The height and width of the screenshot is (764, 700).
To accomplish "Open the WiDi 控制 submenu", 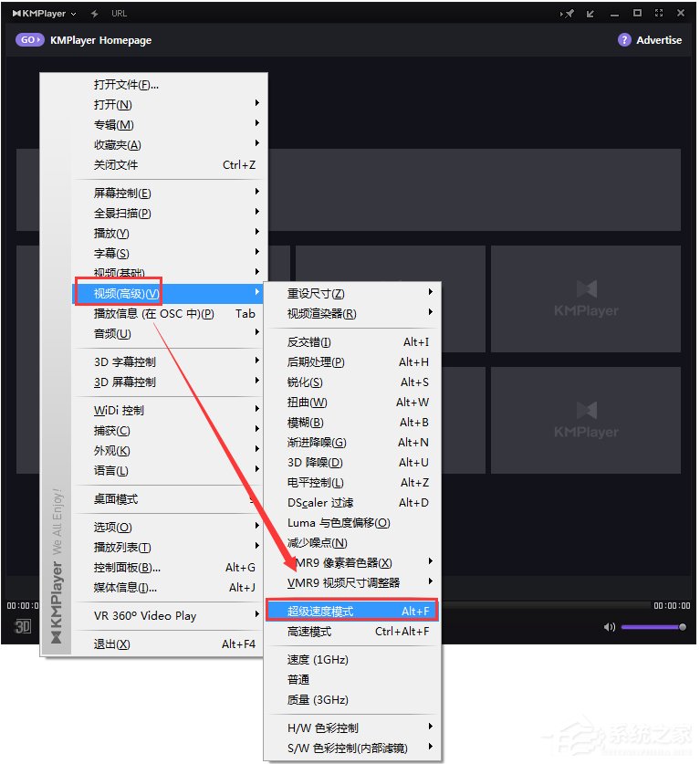I will click(x=168, y=410).
